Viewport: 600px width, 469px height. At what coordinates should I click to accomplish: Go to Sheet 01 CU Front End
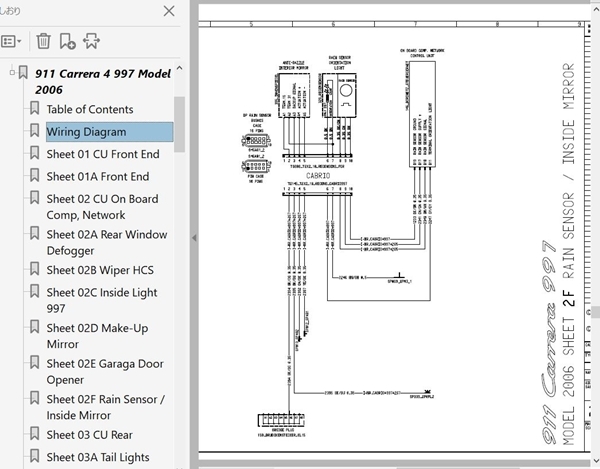103,154
